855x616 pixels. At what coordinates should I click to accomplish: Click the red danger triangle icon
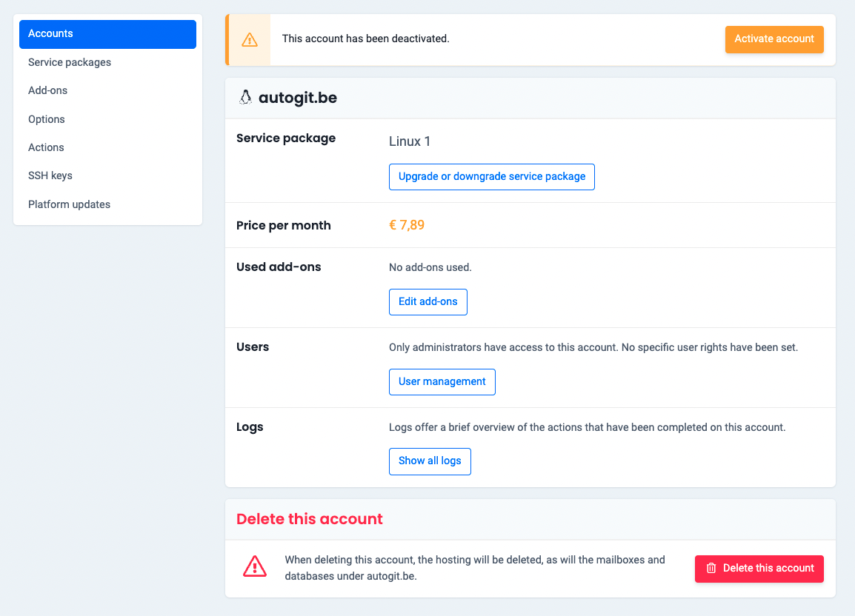tap(255, 567)
